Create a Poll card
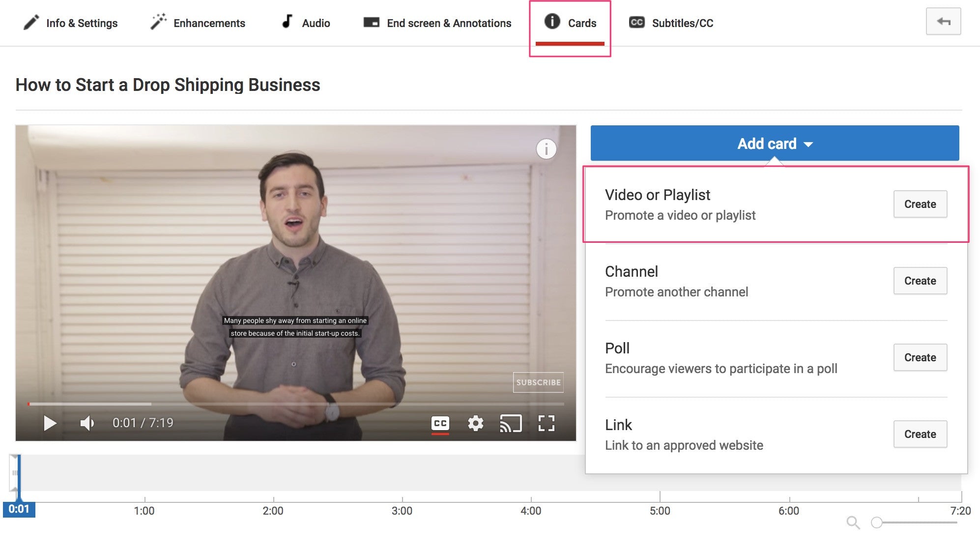This screenshot has width=980, height=552. [920, 357]
